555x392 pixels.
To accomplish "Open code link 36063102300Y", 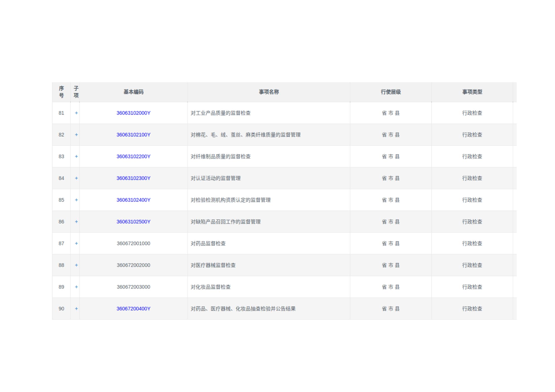I will point(133,178).
